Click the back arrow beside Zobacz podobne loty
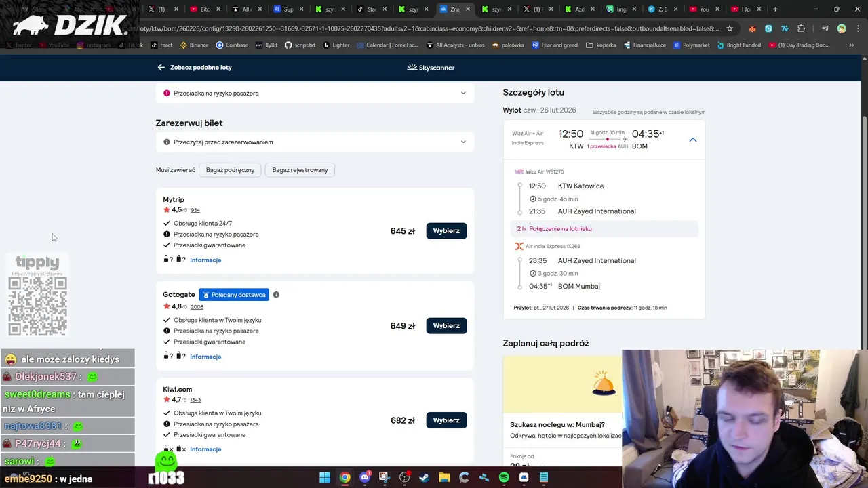The height and width of the screenshot is (488, 868). [x=161, y=68]
